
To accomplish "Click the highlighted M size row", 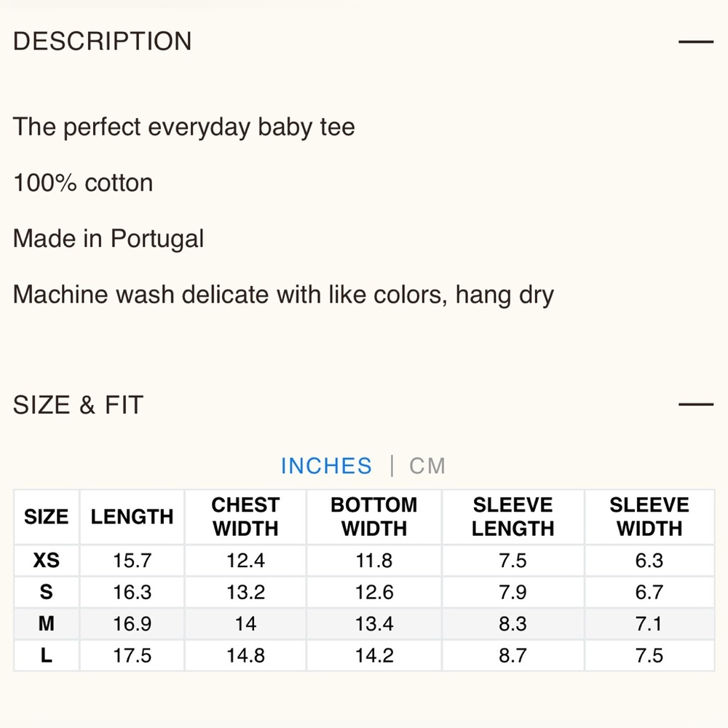I will pyautogui.click(x=364, y=624).
